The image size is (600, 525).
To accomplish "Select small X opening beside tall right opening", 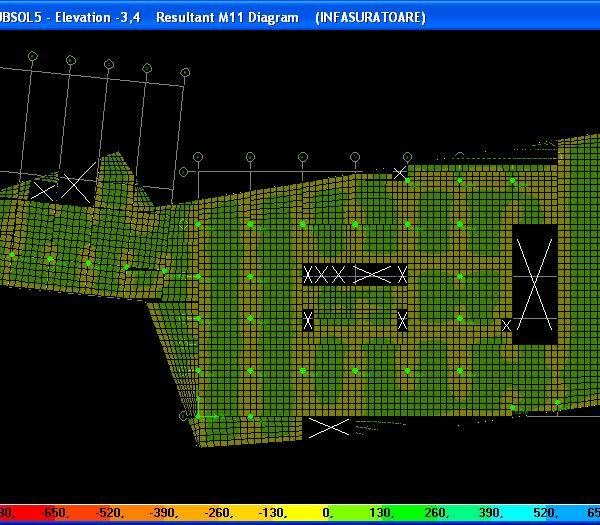I will pyautogui.click(x=506, y=325).
